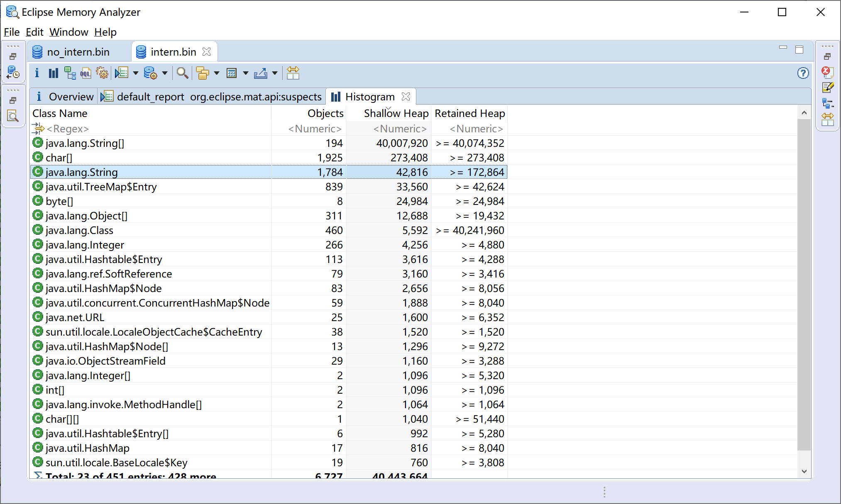Viewport: 841px width, 504px height.
Task: Sort by the Shallow Heap column header
Action: pyautogui.click(x=389, y=113)
